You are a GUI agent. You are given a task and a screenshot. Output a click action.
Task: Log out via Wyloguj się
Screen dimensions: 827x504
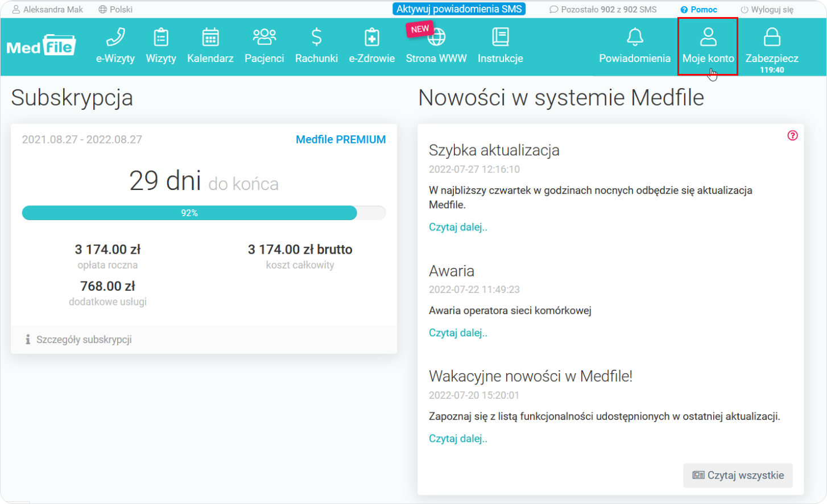tap(767, 10)
